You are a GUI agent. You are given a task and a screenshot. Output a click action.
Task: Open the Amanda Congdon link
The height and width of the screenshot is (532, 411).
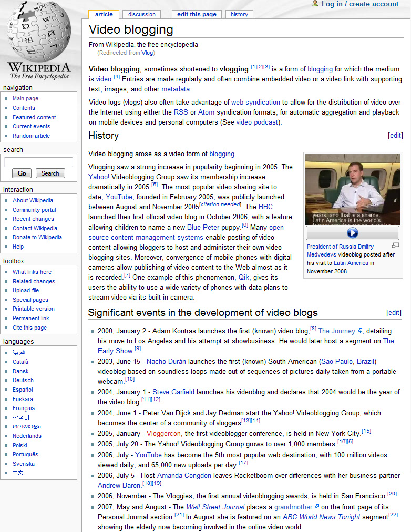tap(184, 475)
